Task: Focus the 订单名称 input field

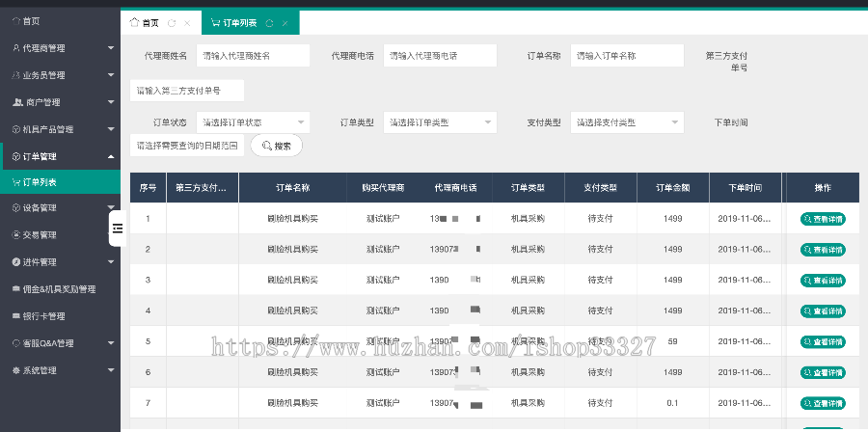Action: point(627,56)
